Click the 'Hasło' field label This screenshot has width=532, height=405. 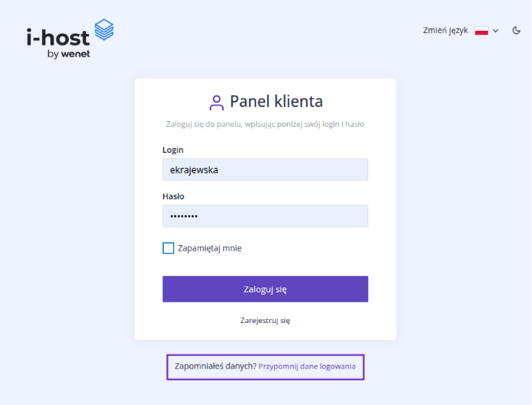click(173, 196)
